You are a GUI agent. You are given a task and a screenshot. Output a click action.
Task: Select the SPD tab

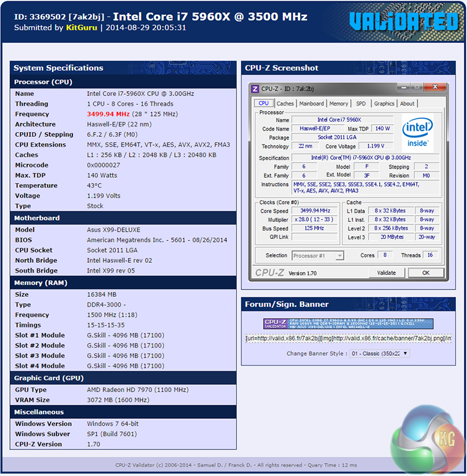pos(361,104)
